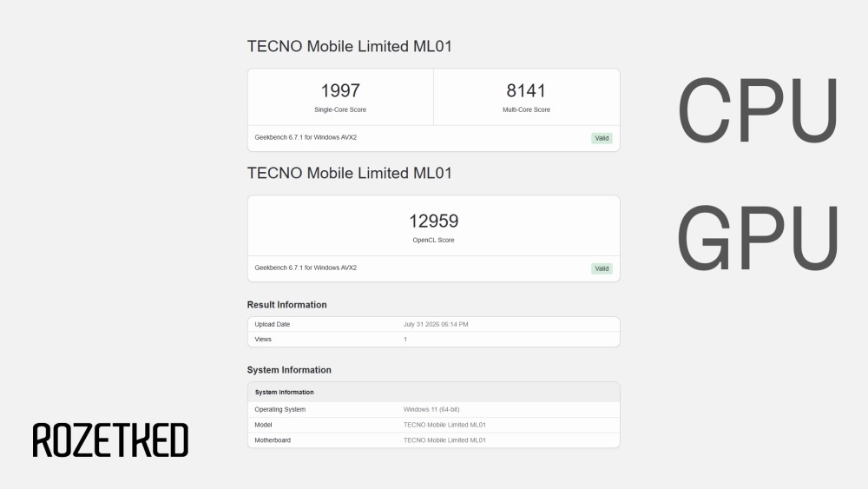This screenshot has width=868, height=489.
Task: Select the Multi-Core Score 8141
Action: click(x=526, y=90)
